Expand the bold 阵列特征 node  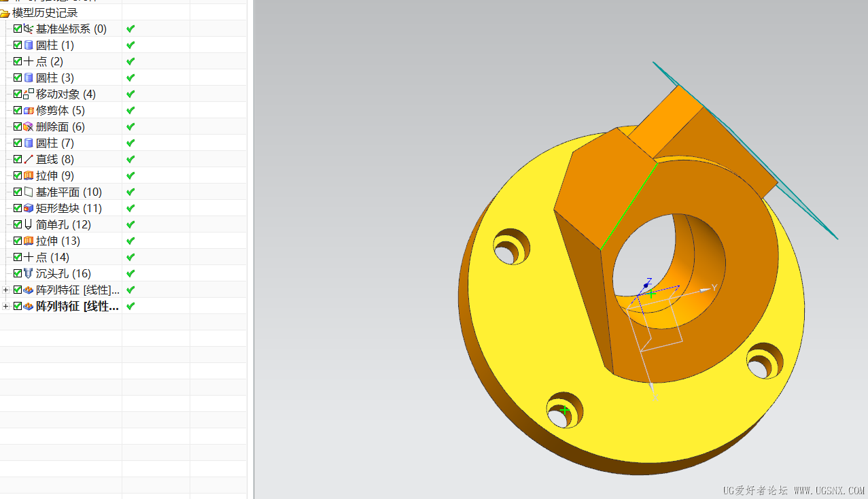coord(6,306)
